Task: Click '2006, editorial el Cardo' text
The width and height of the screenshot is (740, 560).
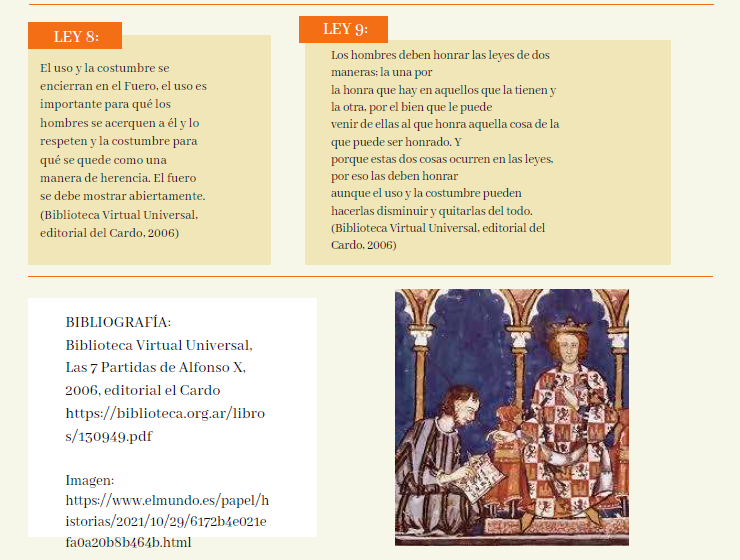Action: (x=143, y=391)
